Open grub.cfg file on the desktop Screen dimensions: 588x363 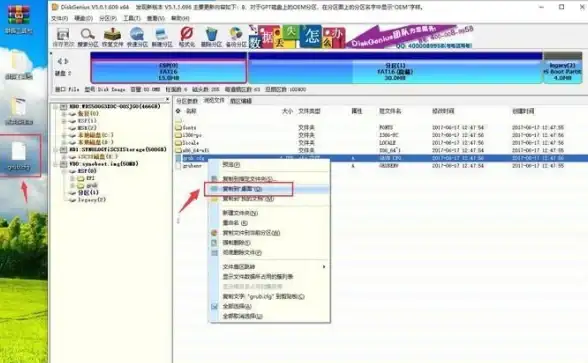tap(19, 156)
